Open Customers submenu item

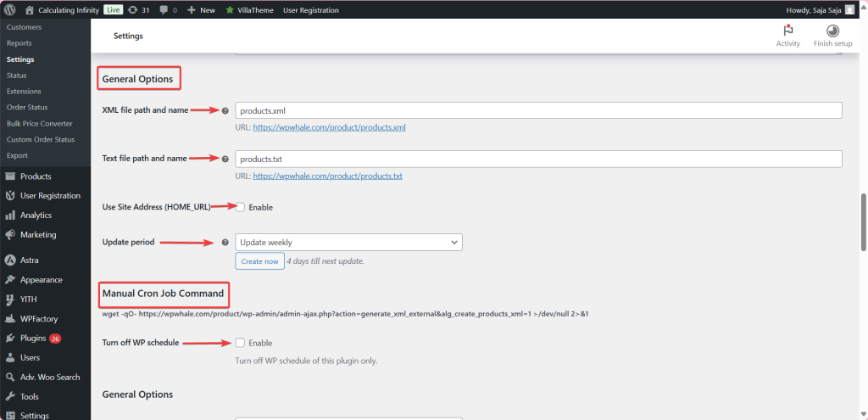click(24, 27)
